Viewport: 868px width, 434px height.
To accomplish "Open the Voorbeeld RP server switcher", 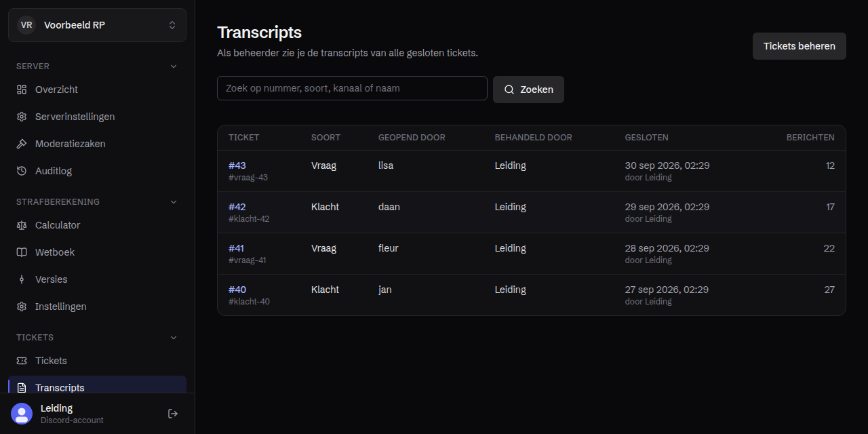I will click(97, 25).
